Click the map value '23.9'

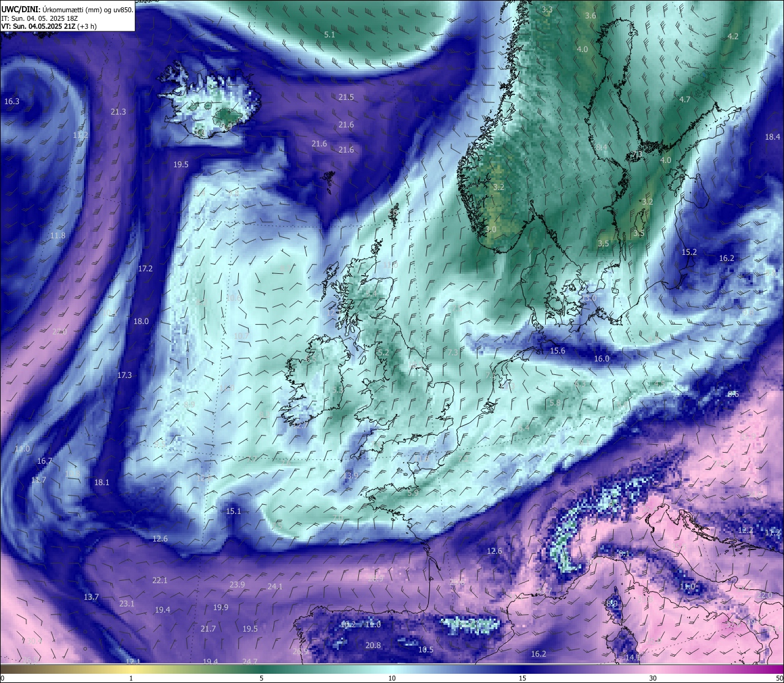pyautogui.click(x=237, y=585)
